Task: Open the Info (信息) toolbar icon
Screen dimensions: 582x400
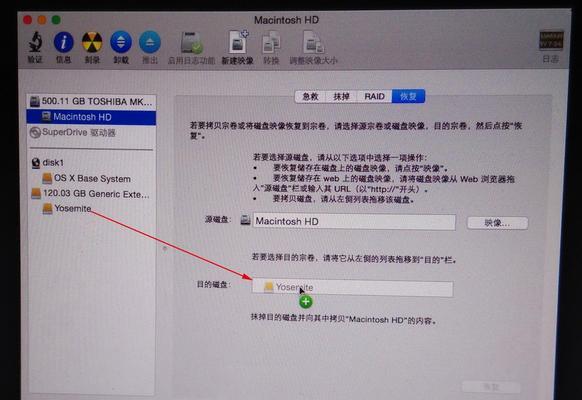Action: (x=63, y=42)
